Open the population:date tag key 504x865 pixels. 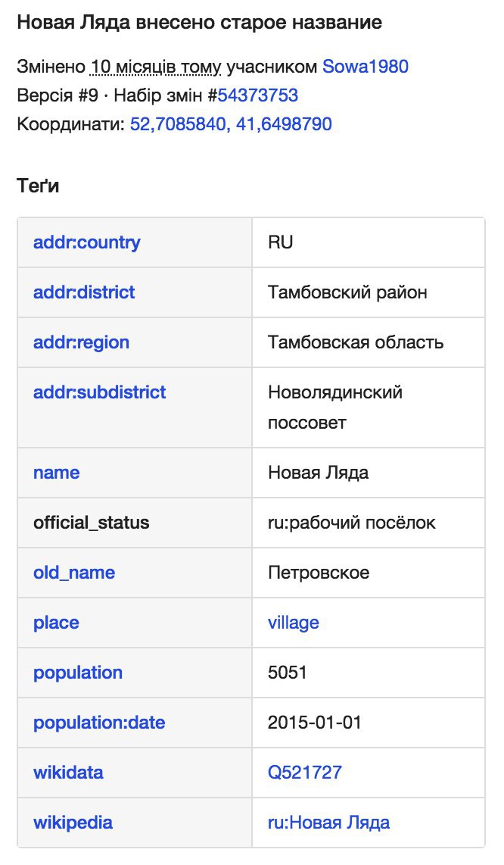[99, 722]
